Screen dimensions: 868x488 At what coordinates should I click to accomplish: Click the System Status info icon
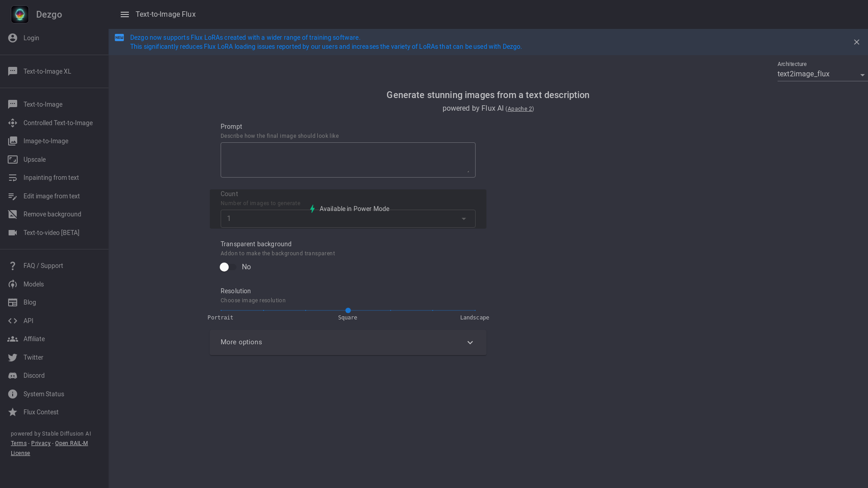pos(13,394)
